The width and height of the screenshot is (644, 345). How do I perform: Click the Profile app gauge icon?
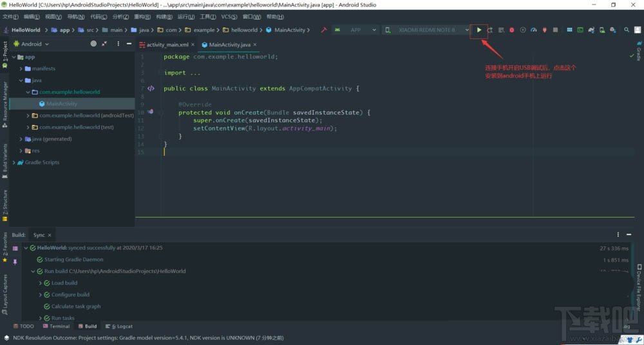[x=533, y=30]
